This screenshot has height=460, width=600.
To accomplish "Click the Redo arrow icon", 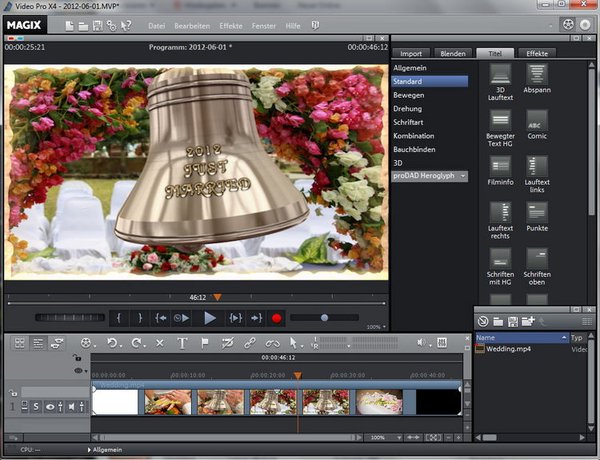I will tap(136, 343).
